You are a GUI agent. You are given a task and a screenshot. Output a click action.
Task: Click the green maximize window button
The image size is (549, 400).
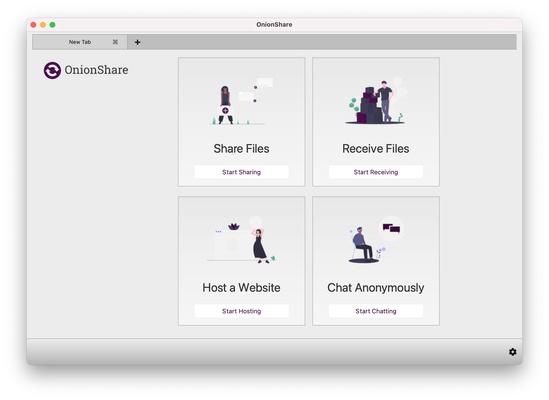[52, 25]
